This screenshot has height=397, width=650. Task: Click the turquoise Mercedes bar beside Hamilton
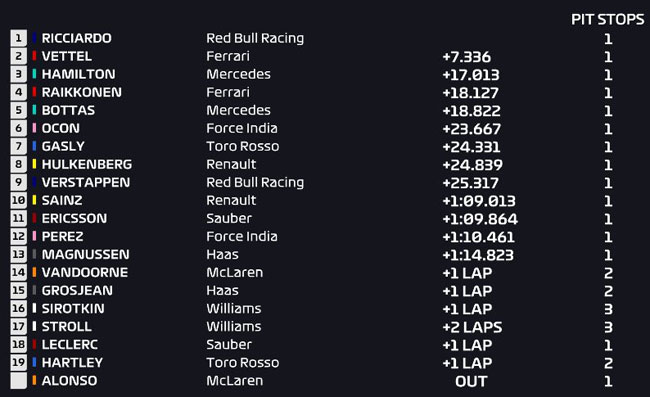(x=34, y=74)
